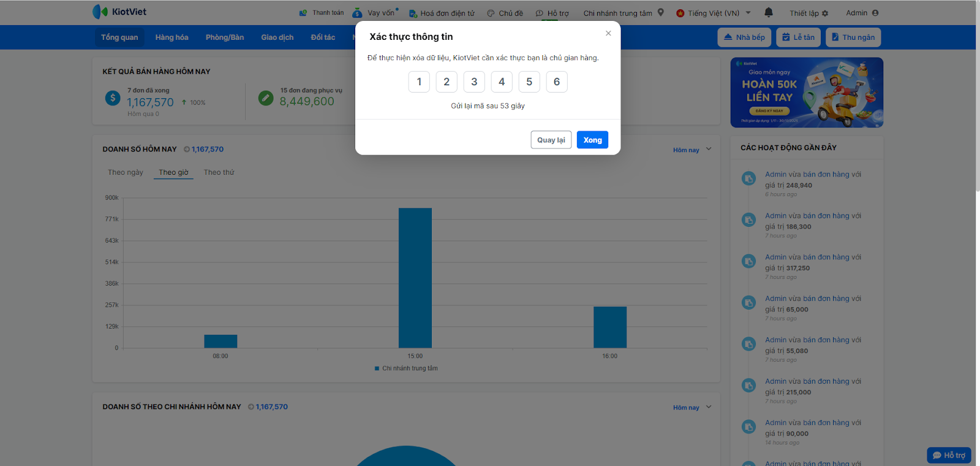The width and height of the screenshot is (980, 466).
Task: Open the Admin user account menu
Action: pos(862,13)
